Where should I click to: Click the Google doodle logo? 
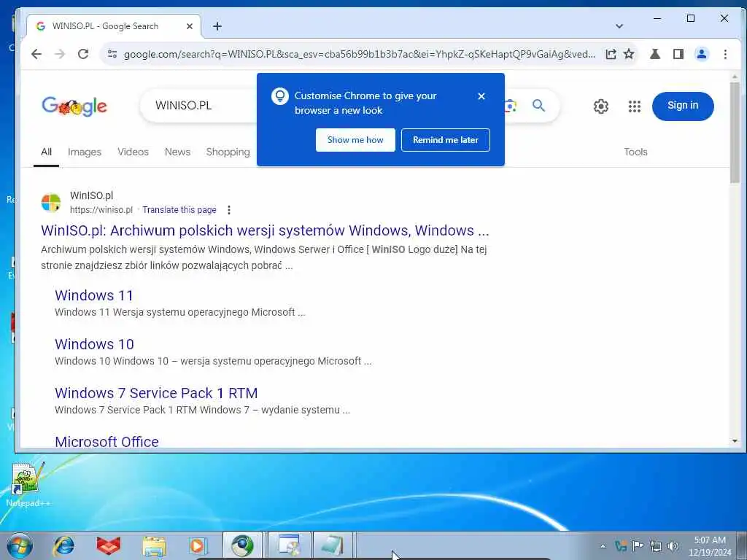pyautogui.click(x=74, y=106)
